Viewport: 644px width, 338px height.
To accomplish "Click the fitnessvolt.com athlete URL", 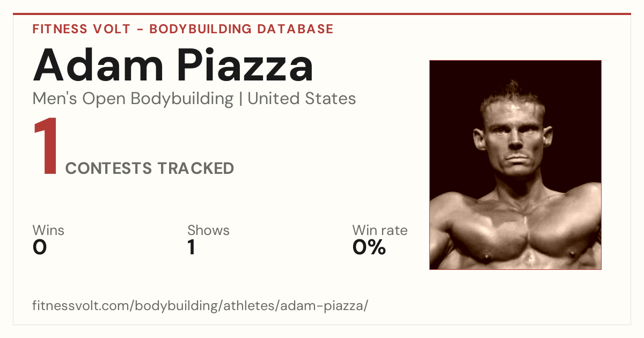I will coord(200,306).
